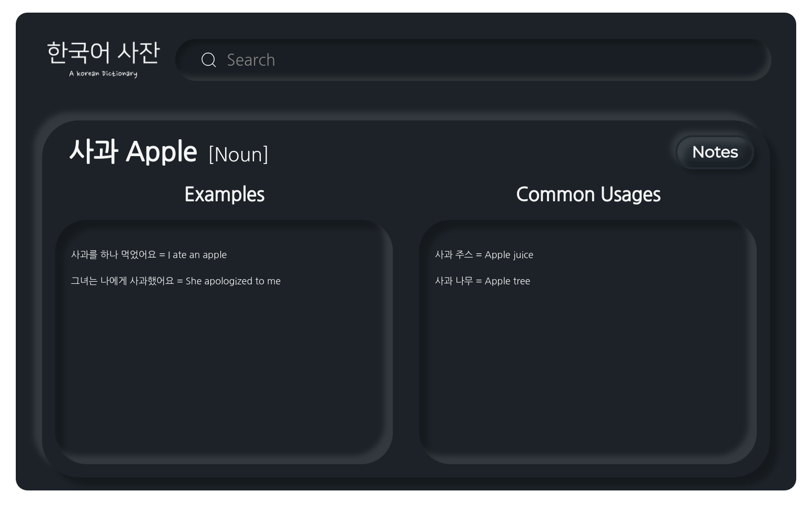Open the Notes button

click(715, 152)
